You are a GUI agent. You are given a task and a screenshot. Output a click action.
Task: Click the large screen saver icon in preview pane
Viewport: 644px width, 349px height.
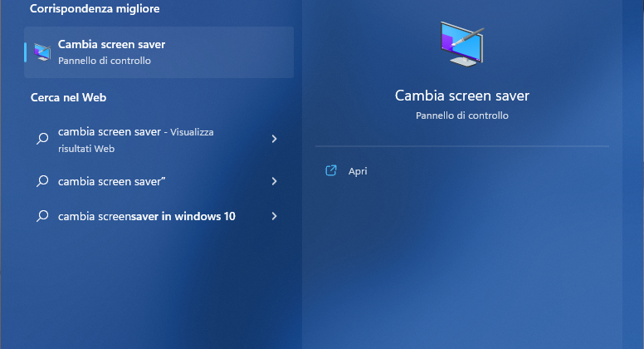coord(461,45)
